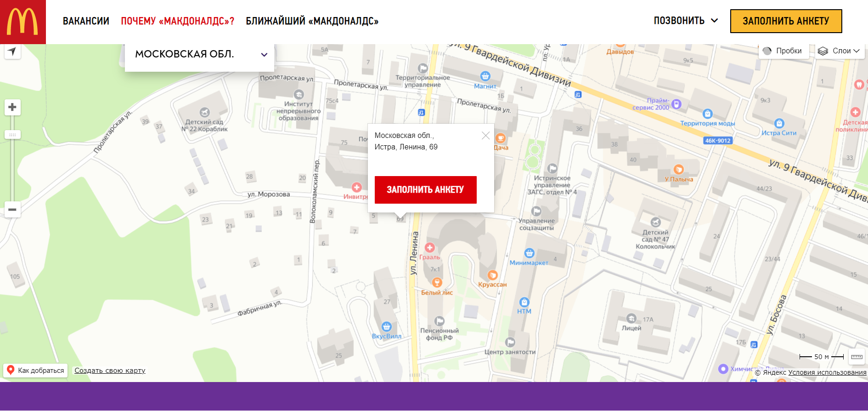This screenshot has width=868, height=411.
Task: Open the Создать свою карту link
Action: pos(110,371)
